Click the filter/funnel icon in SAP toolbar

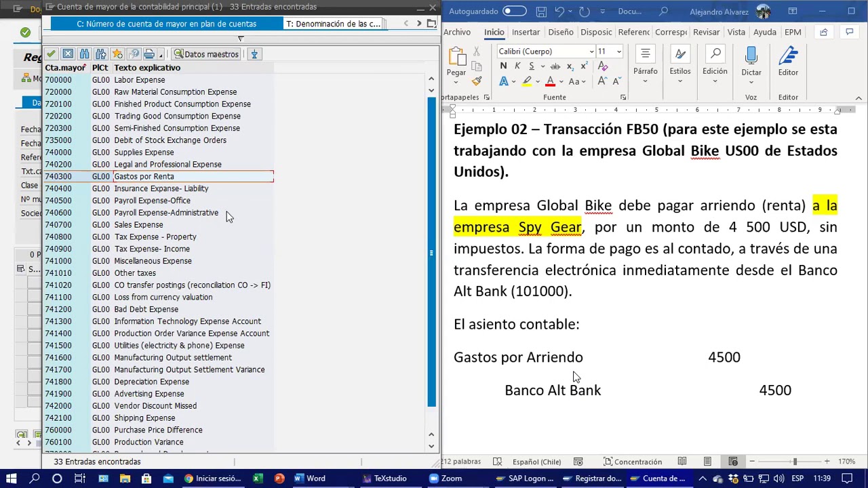click(x=254, y=54)
